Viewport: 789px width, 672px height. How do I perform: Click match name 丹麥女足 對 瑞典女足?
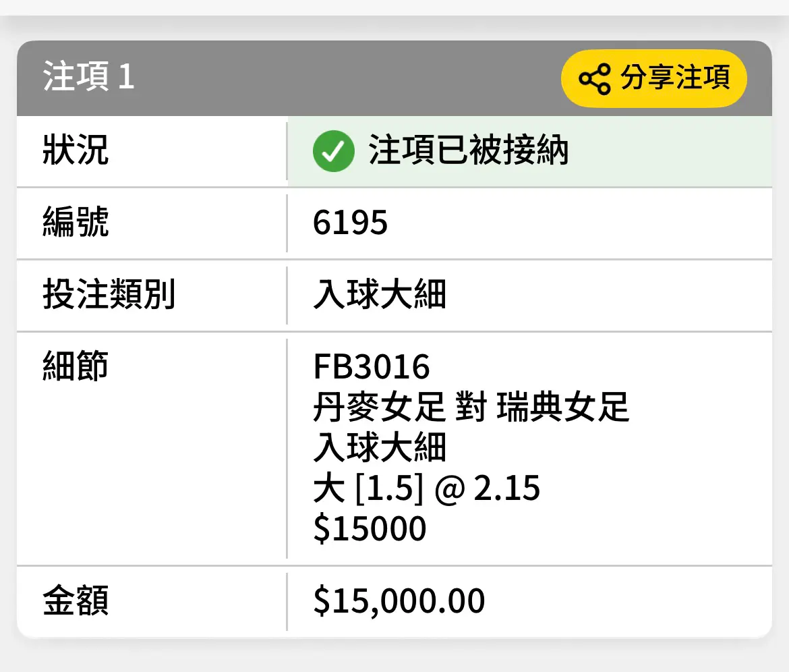click(471, 407)
